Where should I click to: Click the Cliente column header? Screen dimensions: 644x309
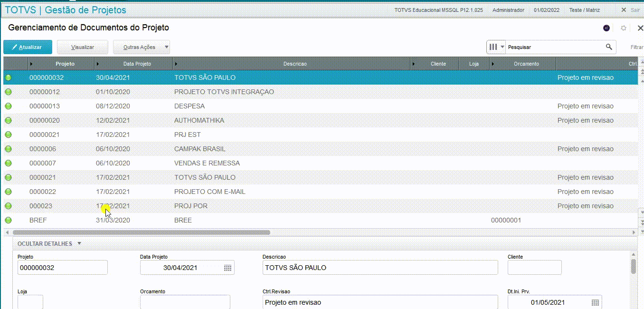coord(435,64)
